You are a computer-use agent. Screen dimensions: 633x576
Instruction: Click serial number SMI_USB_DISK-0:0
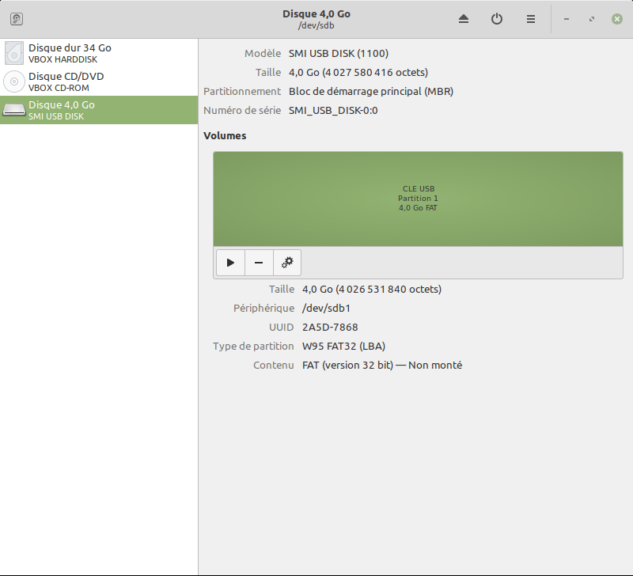pos(333,111)
